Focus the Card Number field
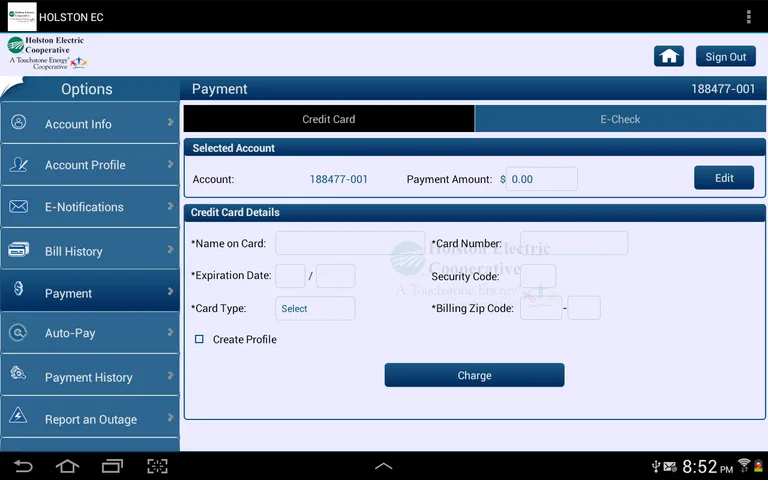Viewport: 768px width, 480px height. tap(574, 243)
